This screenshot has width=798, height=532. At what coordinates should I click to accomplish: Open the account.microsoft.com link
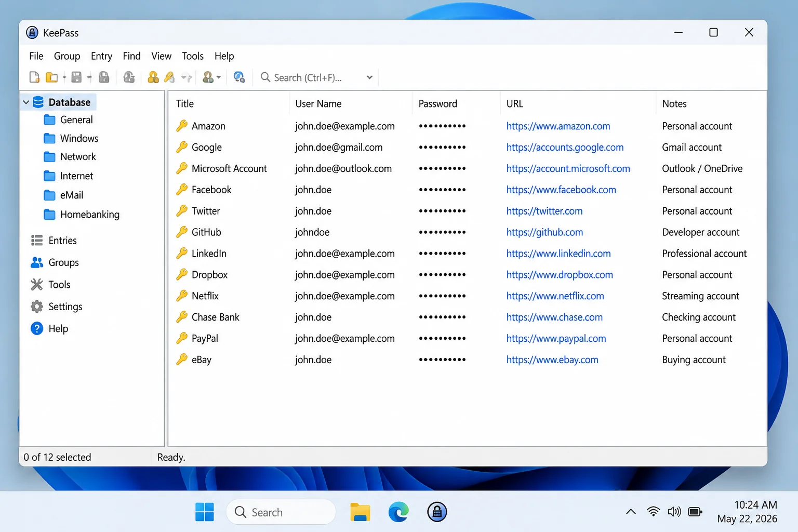coord(568,169)
